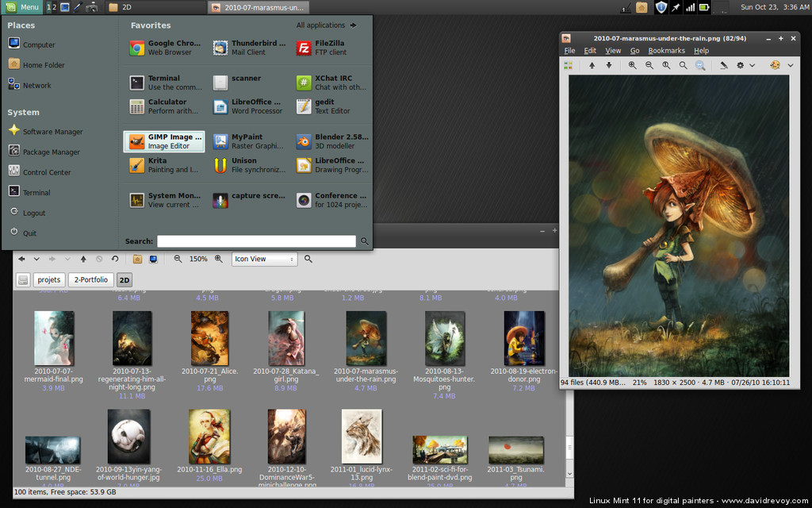Launch GIMP Image Editor from favorites
This screenshot has width=812, height=508.
164,141
